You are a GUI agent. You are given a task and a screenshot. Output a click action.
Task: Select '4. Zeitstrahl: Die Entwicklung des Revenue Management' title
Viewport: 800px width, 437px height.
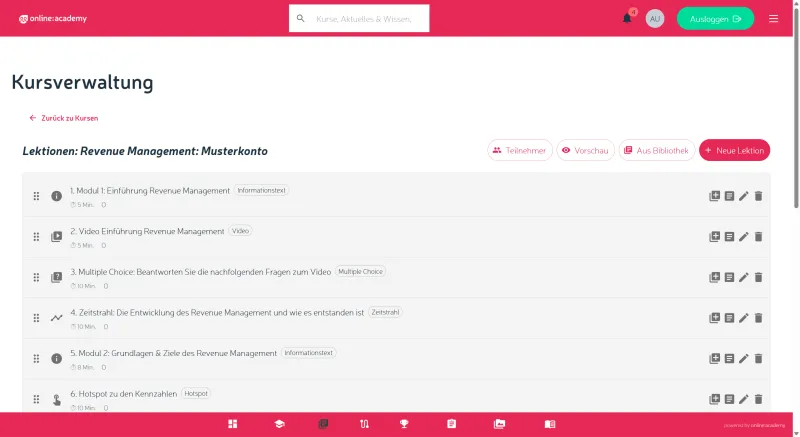click(x=217, y=313)
